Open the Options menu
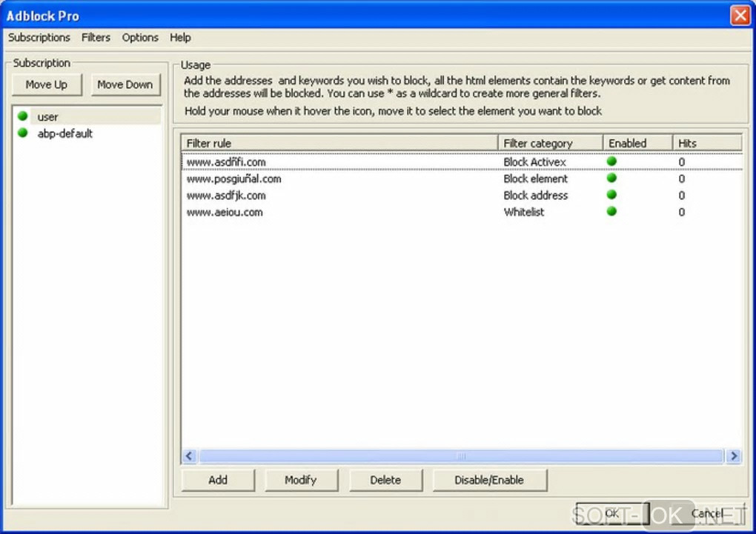The image size is (756, 534). click(x=140, y=38)
